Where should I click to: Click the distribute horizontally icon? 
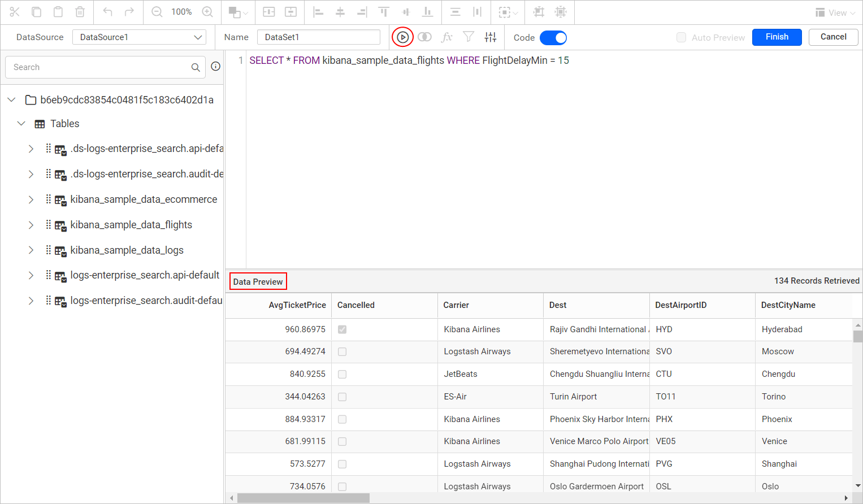(x=477, y=12)
